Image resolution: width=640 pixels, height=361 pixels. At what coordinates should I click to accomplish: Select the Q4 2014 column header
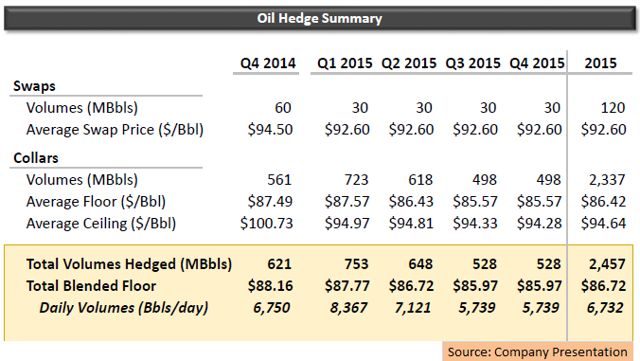point(268,63)
